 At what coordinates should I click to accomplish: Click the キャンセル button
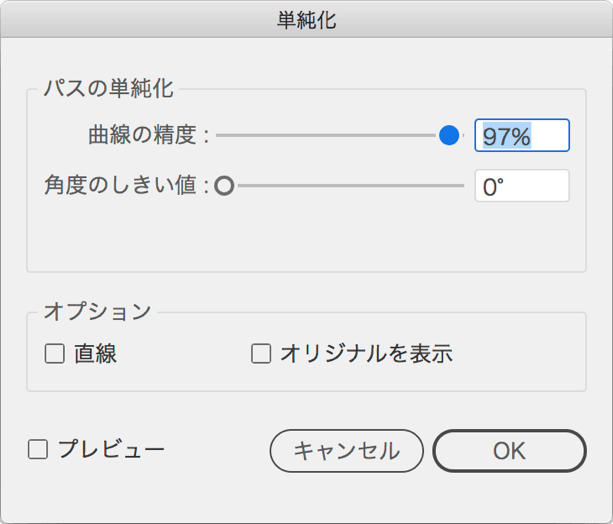346,451
